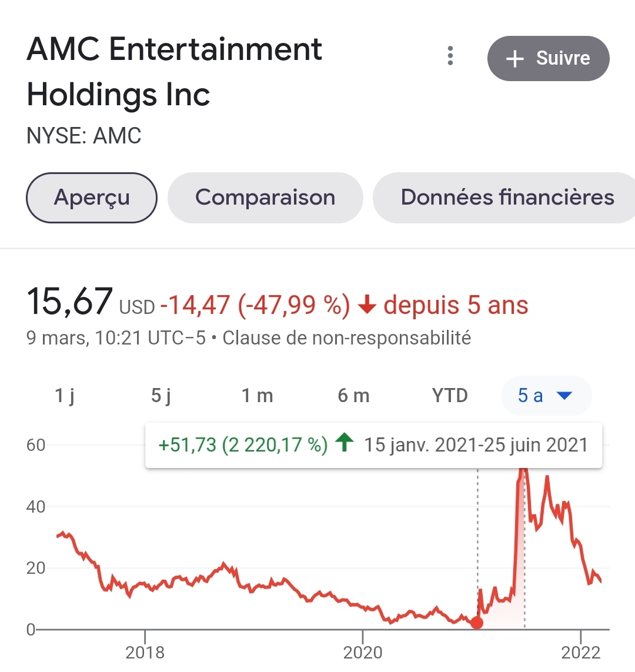Click the red down arrow by depuis 5 ans

367,305
